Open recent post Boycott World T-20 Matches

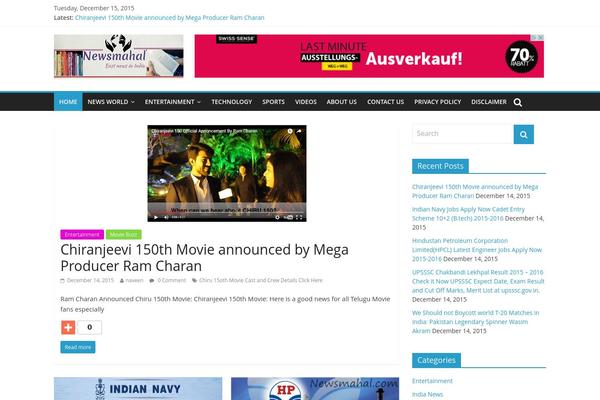475,322
